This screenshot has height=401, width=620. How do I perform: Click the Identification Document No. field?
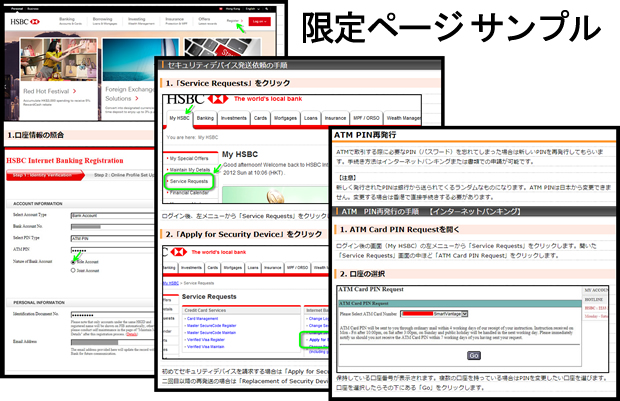click(112, 315)
